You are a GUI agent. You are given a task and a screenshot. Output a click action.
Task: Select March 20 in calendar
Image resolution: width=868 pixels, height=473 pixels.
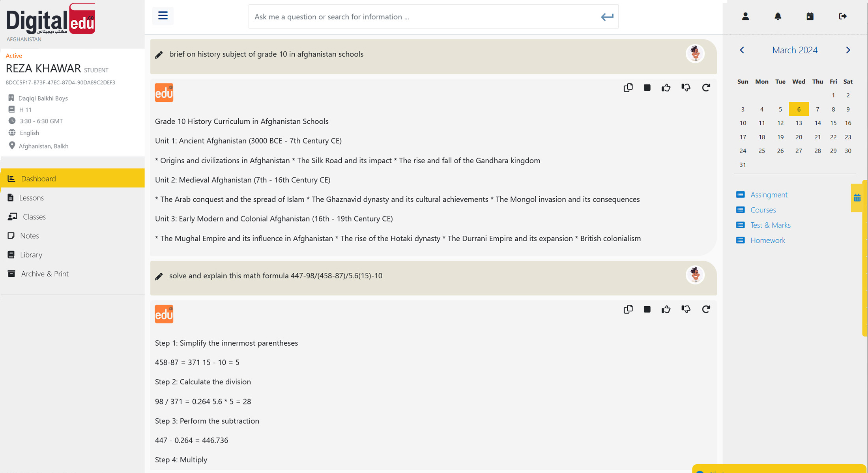799,137
